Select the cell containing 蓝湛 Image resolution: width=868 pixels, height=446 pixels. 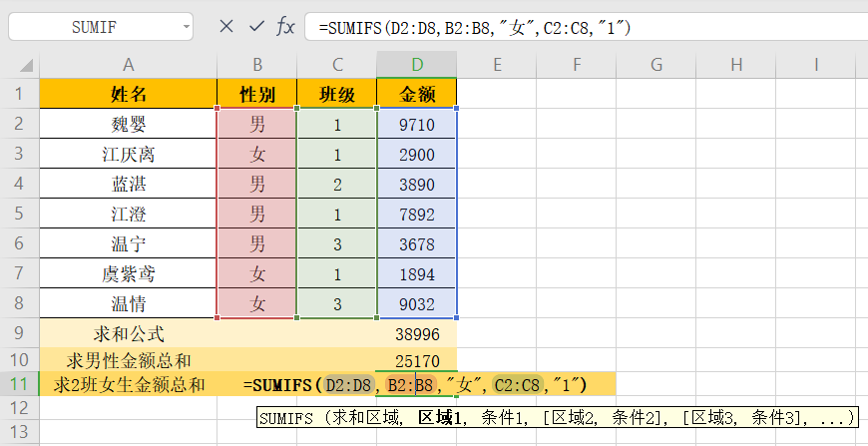pyautogui.click(x=128, y=184)
